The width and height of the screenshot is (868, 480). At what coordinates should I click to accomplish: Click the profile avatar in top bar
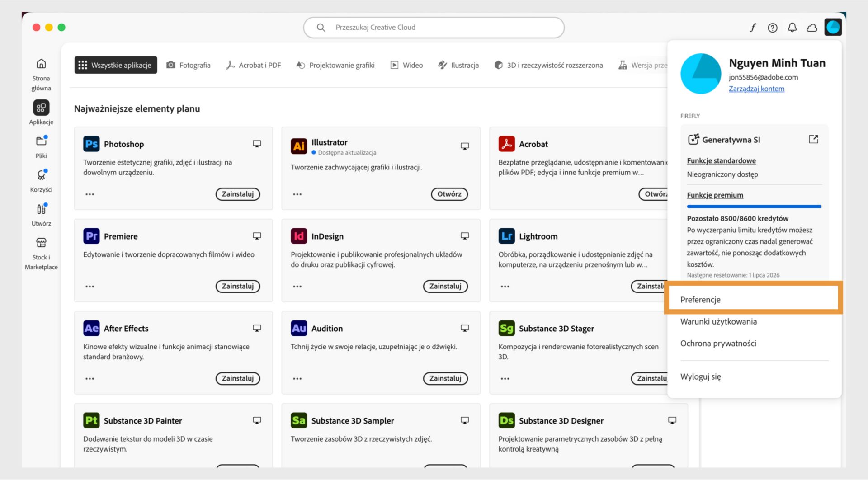(833, 27)
